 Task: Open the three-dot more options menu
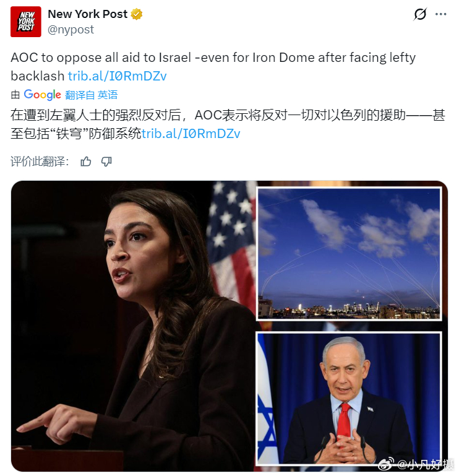pyautogui.click(x=441, y=14)
